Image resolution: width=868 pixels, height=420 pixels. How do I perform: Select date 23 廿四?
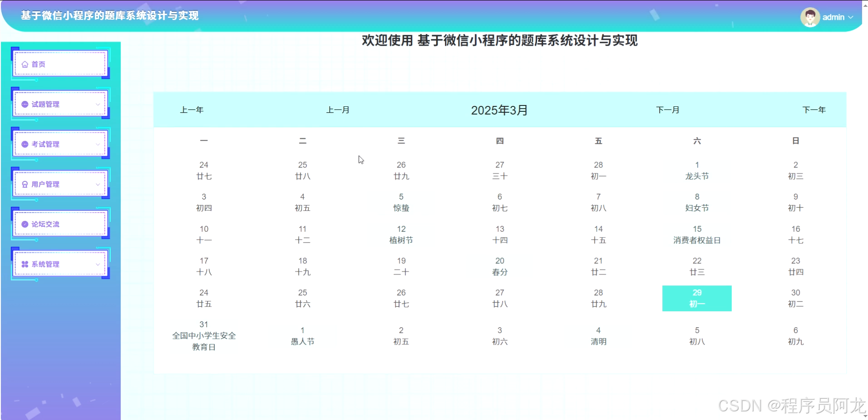796,266
